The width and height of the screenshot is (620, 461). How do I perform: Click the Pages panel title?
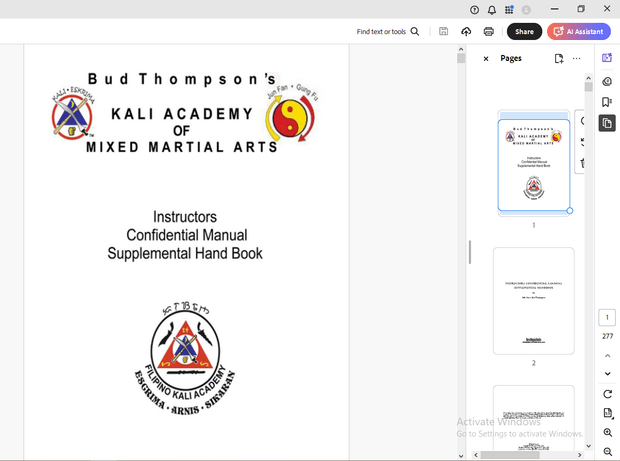511,59
